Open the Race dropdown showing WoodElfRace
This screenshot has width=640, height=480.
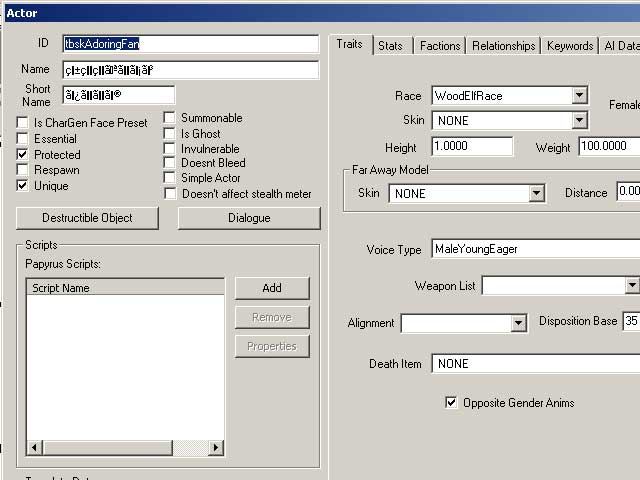coord(579,96)
